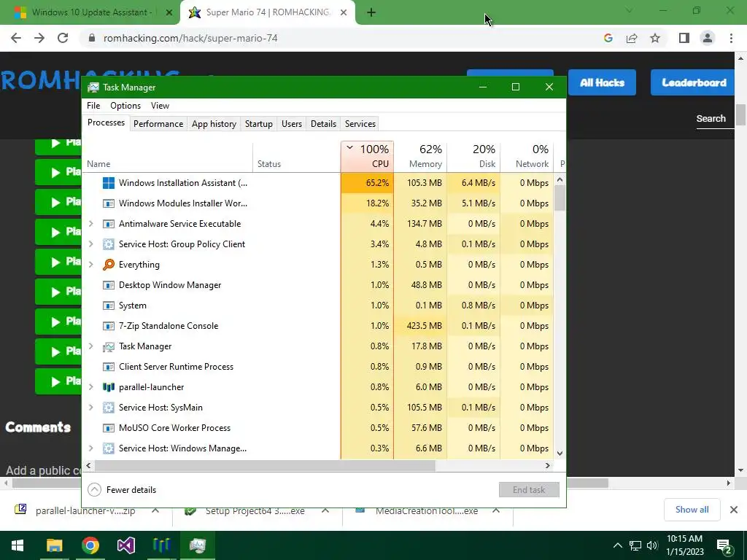This screenshot has width=747, height=560.
Task: Click the address bar URL field
Action: [x=338, y=38]
